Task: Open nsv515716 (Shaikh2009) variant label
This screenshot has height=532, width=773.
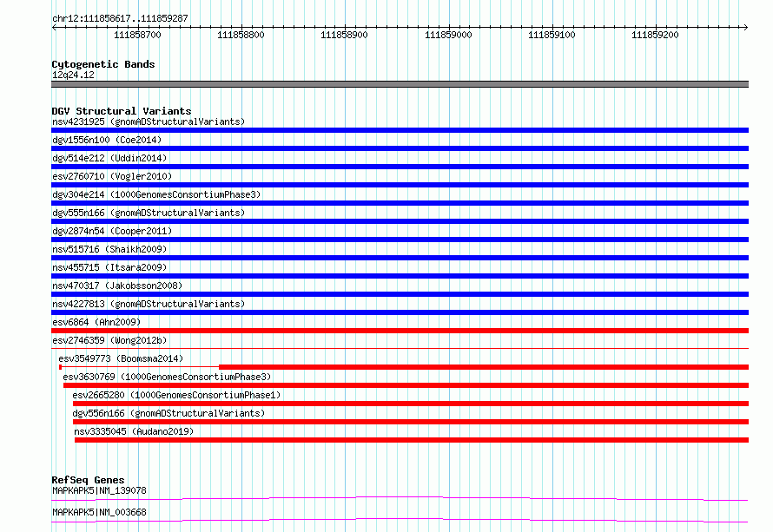Action: click(x=109, y=249)
